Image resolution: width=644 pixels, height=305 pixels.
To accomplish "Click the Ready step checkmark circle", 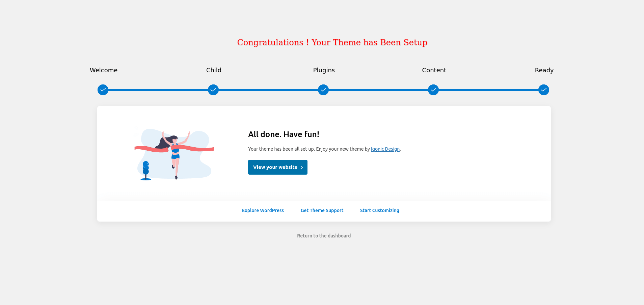I will pos(544,90).
